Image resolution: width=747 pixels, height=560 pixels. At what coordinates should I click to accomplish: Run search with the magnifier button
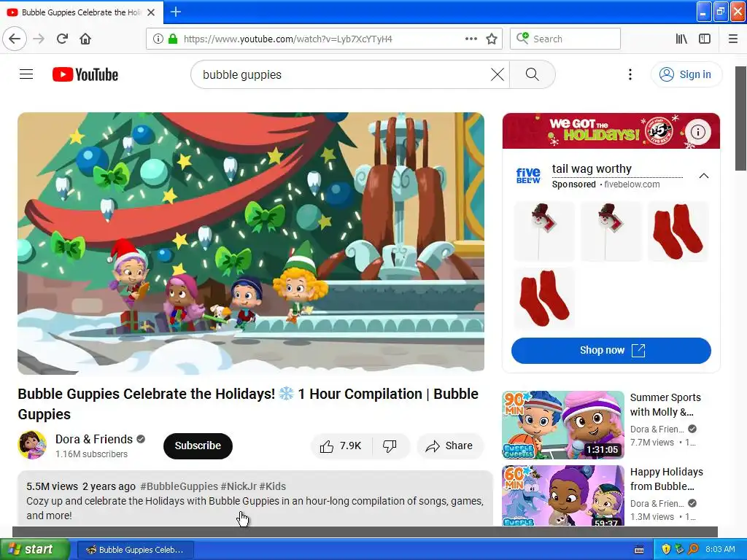532,74
